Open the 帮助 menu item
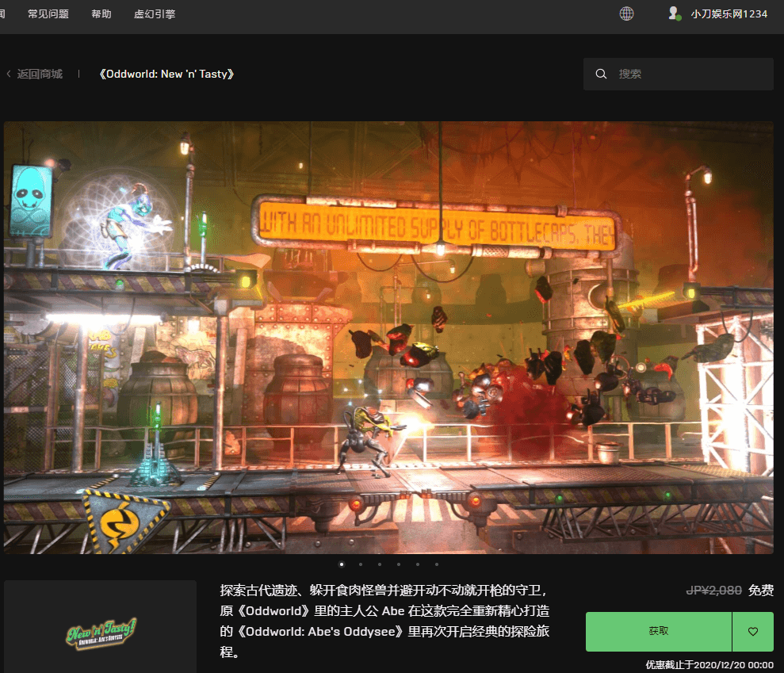The width and height of the screenshot is (784, 673). pyautogui.click(x=101, y=14)
